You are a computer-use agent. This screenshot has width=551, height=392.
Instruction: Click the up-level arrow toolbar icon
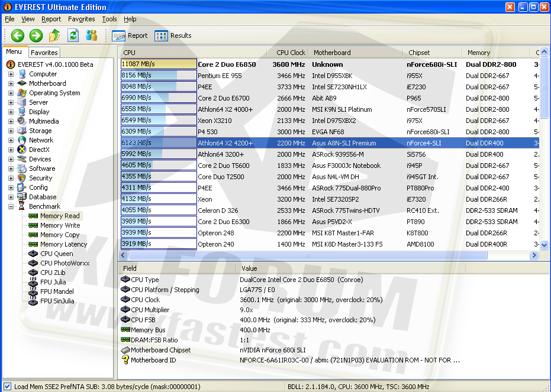tap(54, 35)
